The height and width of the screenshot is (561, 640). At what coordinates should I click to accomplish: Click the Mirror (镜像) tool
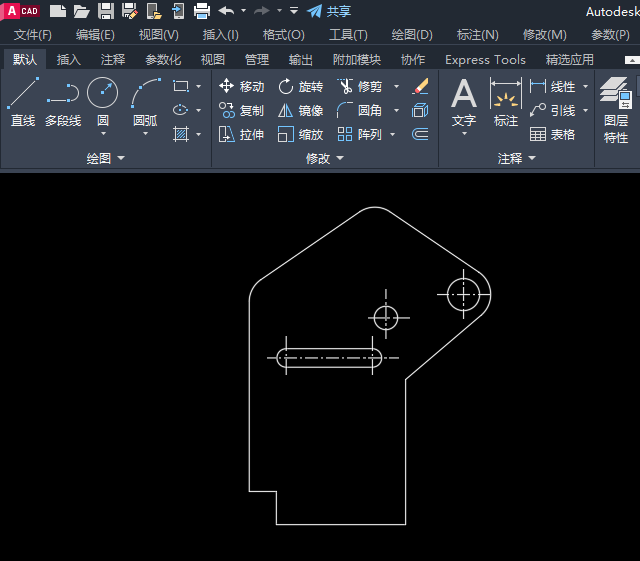coord(301,110)
